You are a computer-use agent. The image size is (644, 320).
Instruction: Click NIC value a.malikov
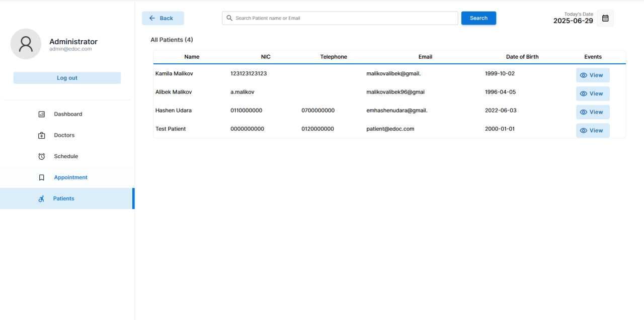click(x=242, y=92)
